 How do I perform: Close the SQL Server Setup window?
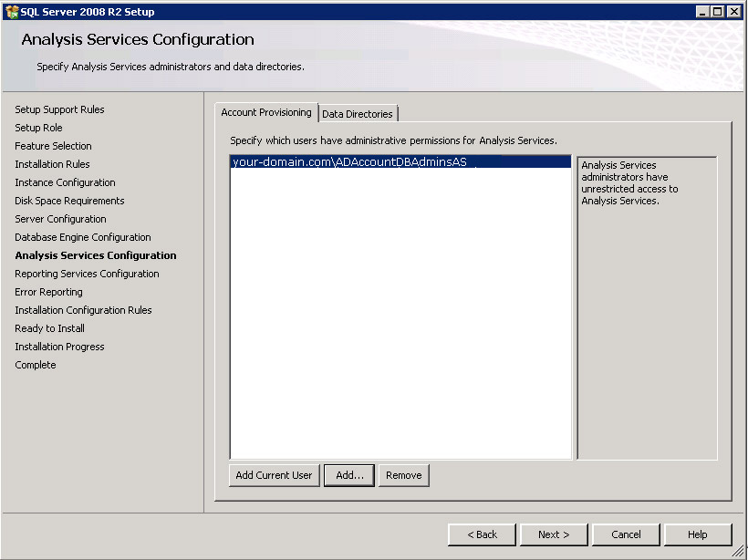pos(733,12)
